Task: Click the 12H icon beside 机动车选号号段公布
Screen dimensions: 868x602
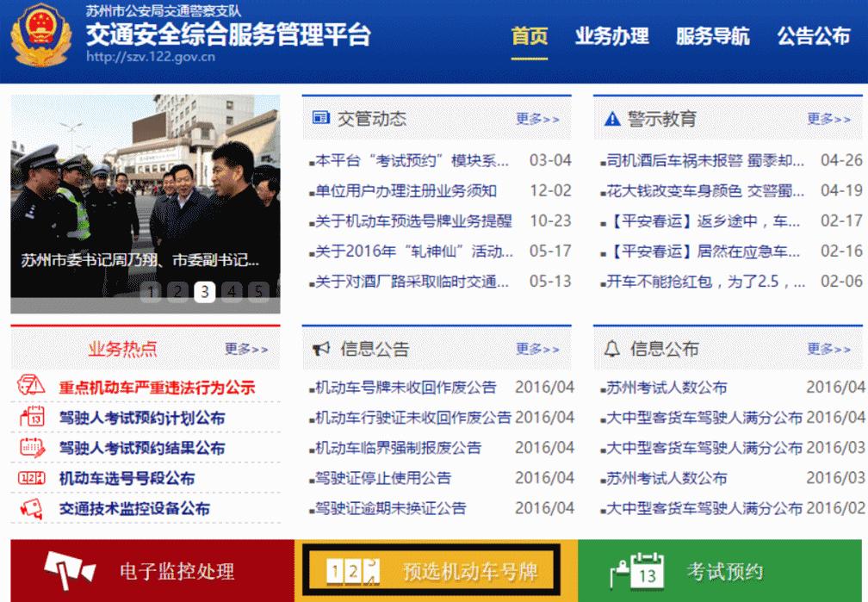Action: tap(31, 478)
